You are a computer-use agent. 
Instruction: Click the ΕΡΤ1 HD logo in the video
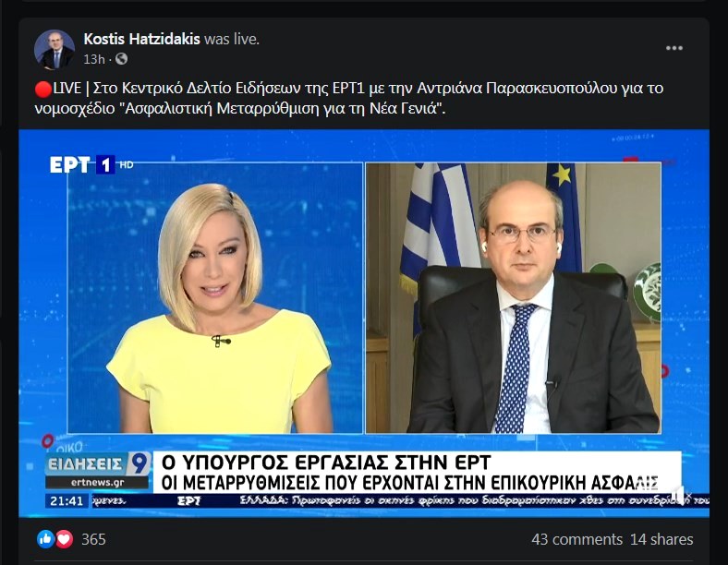(91, 164)
